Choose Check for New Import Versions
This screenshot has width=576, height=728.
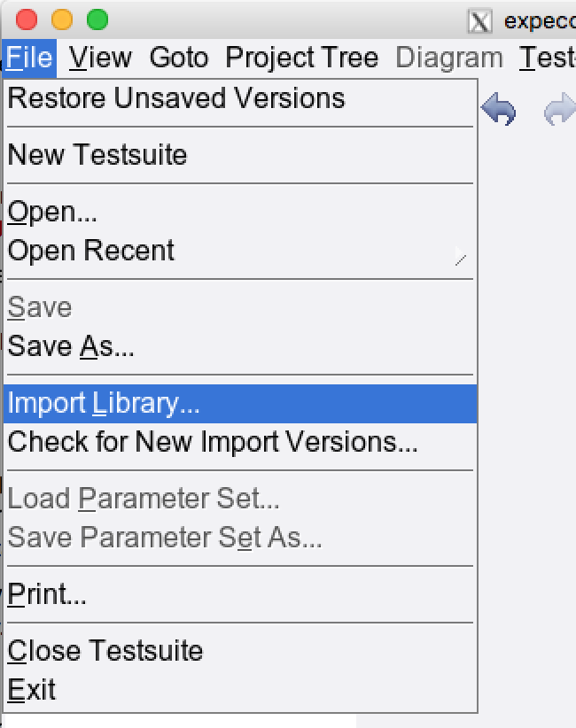tap(213, 441)
